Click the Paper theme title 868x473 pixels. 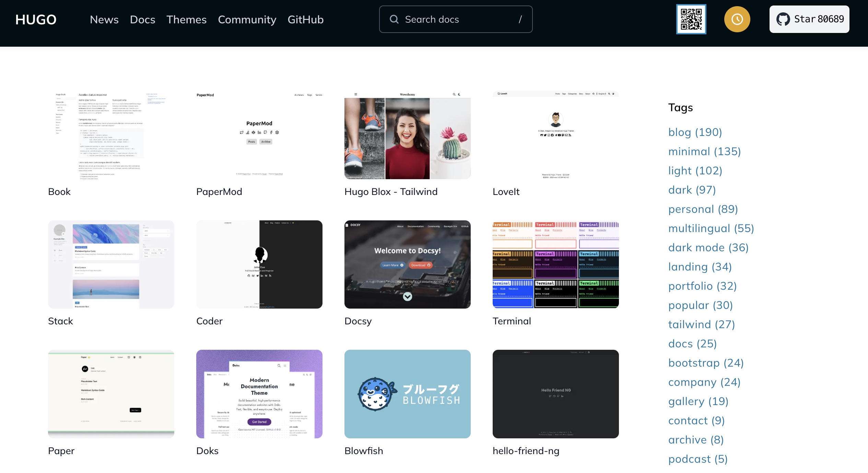(61, 451)
